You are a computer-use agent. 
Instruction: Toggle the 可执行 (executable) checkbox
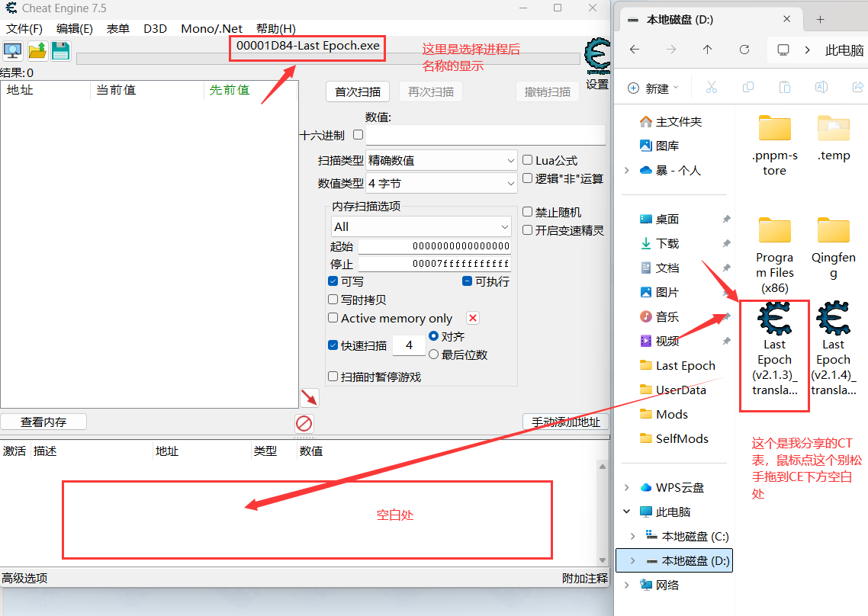tap(468, 281)
